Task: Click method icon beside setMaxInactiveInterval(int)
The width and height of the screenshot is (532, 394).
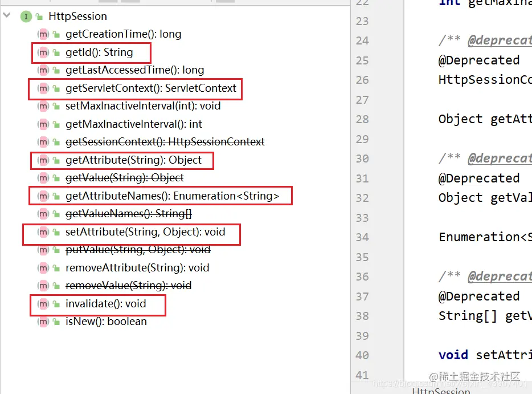Action: coord(43,106)
